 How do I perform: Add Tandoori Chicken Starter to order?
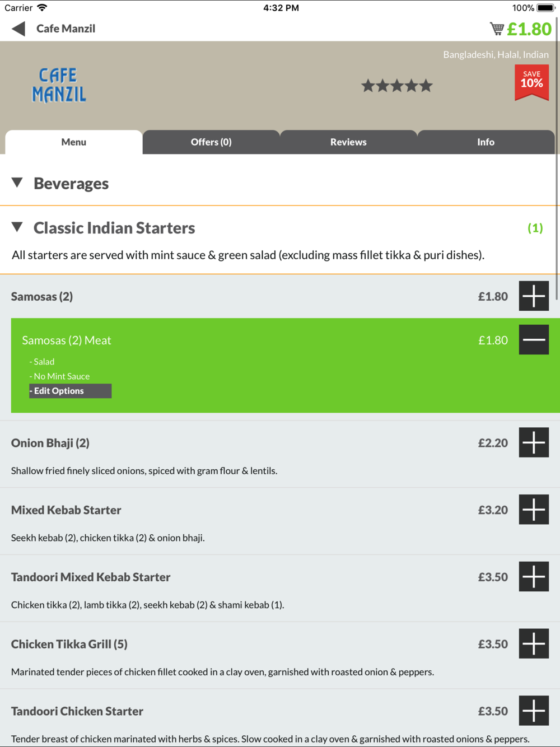[534, 711]
